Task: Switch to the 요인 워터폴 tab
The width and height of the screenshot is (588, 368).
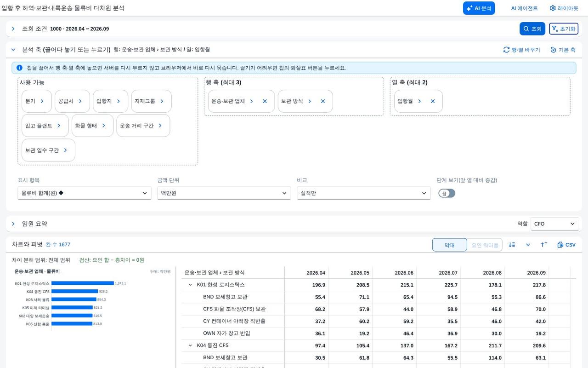Action: [485, 245]
